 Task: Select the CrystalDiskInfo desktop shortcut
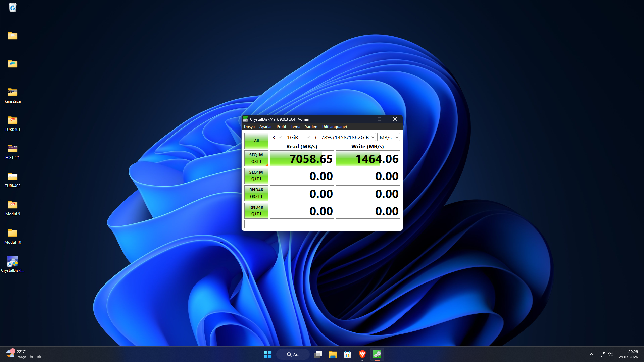tap(13, 264)
